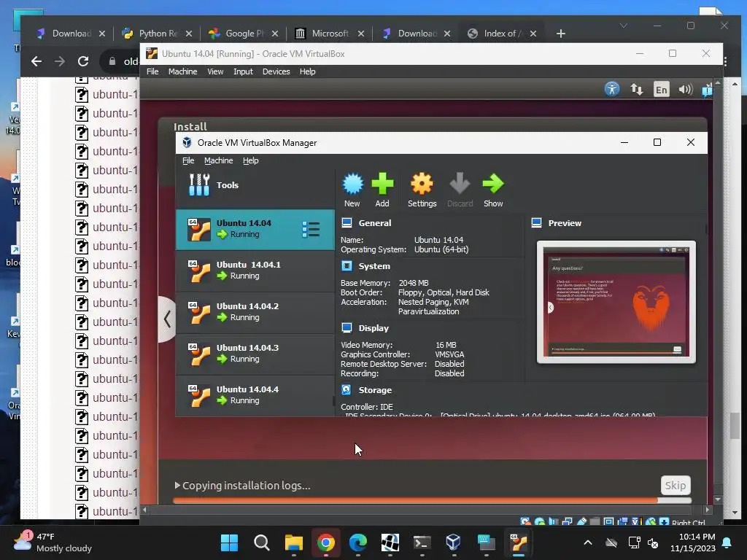Select the Ubuntu 14.04 running machine

click(255, 230)
